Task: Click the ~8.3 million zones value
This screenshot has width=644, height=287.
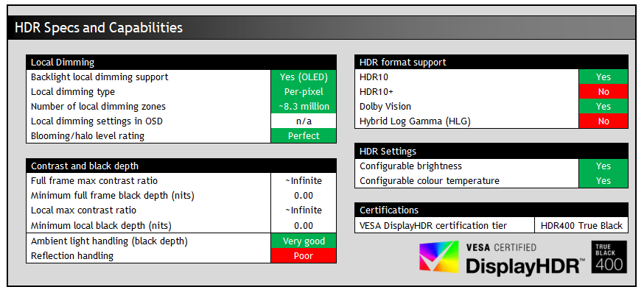Action: pyautogui.click(x=304, y=107)
